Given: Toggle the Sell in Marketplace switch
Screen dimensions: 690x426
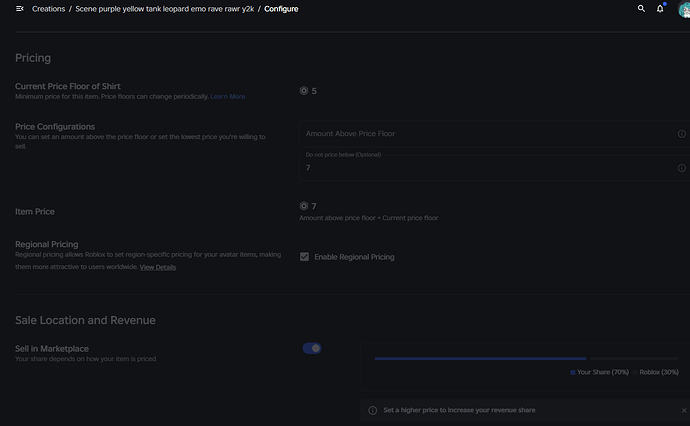Looking at the screenshot, I should pyautogui.click(x=312, y=348).
